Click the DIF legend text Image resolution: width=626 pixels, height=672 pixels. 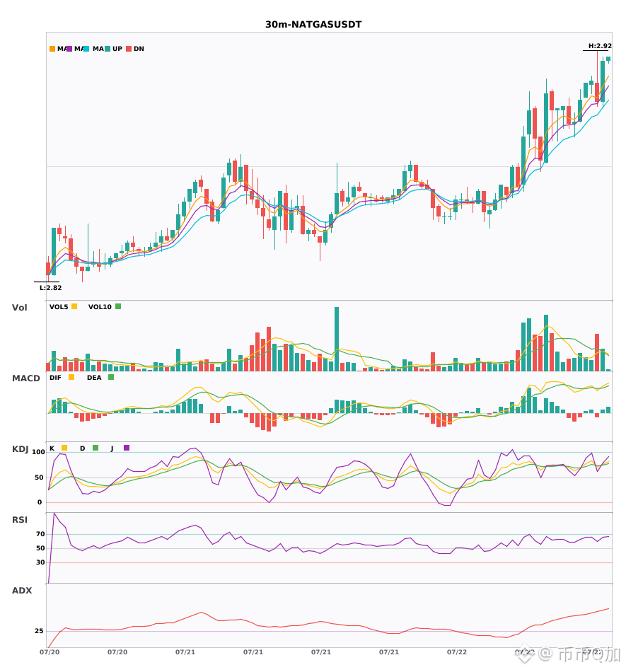click(x=55, y=378)
